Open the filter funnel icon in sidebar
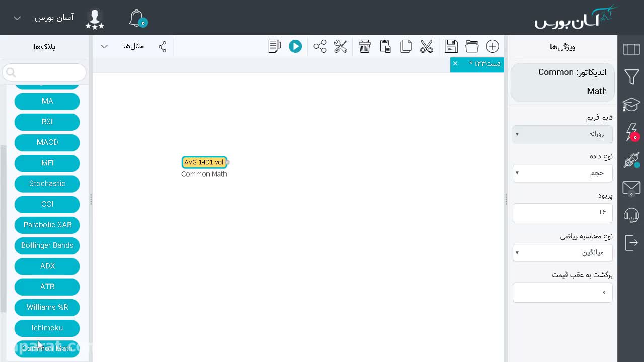This screenshot has width=644, height=362. pyautogui.click(x=631, y=77)
